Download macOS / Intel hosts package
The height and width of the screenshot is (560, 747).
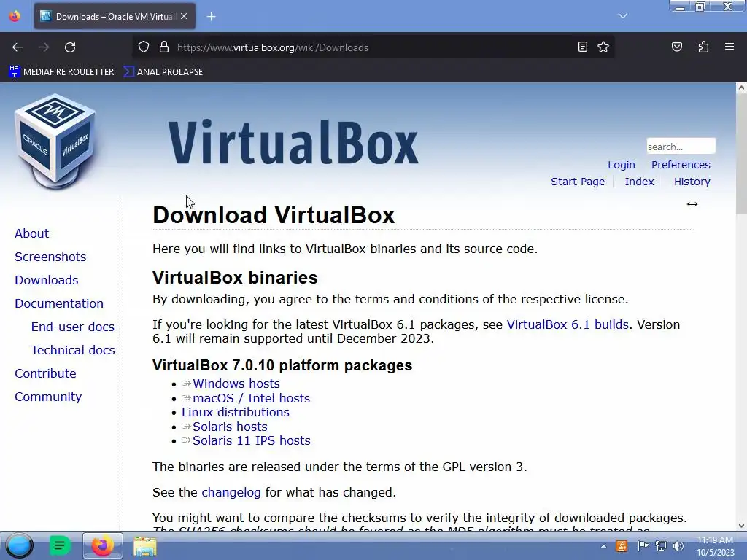[x=251, y=398]
